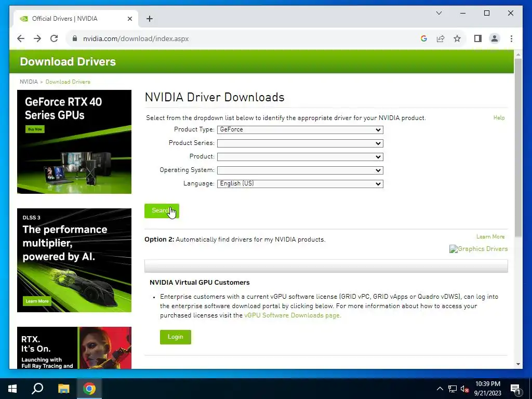Bookmark this page with the star

pos(457,38)
